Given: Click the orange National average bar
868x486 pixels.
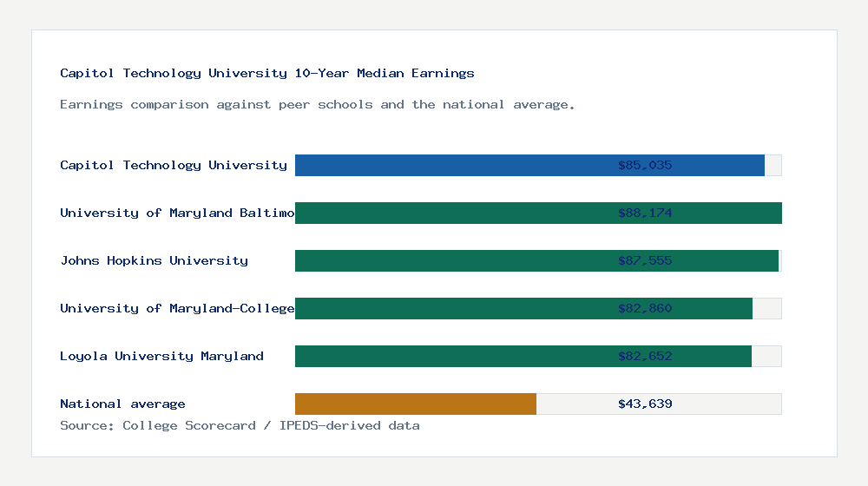Looking at the screenshot, I should [x=415, y=404].
